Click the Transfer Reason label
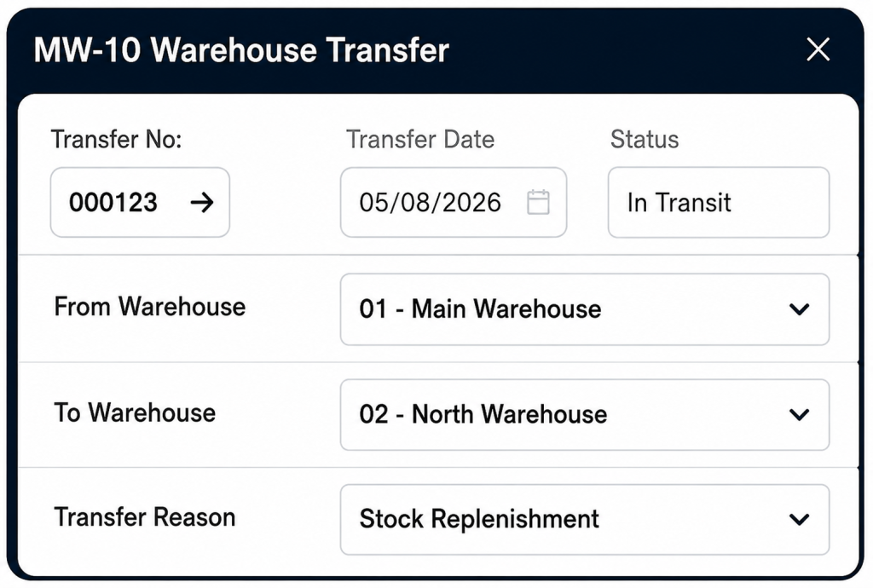The image size is (873, 588). 145,517
